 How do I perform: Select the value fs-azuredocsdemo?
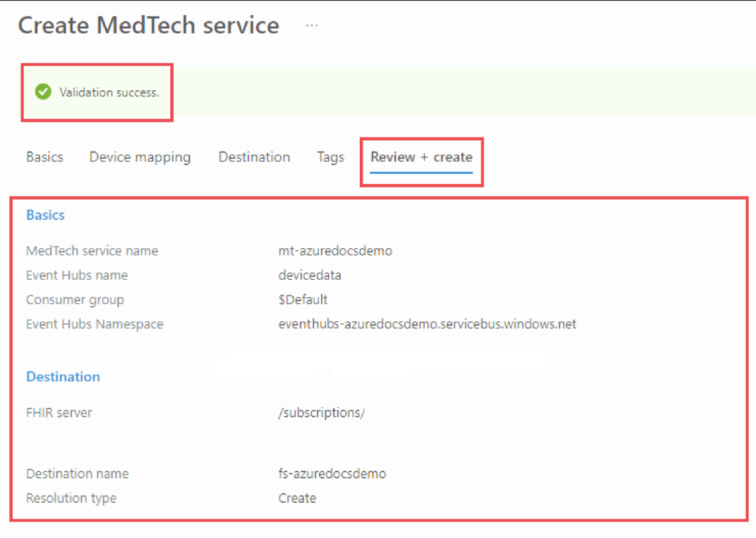332,474
